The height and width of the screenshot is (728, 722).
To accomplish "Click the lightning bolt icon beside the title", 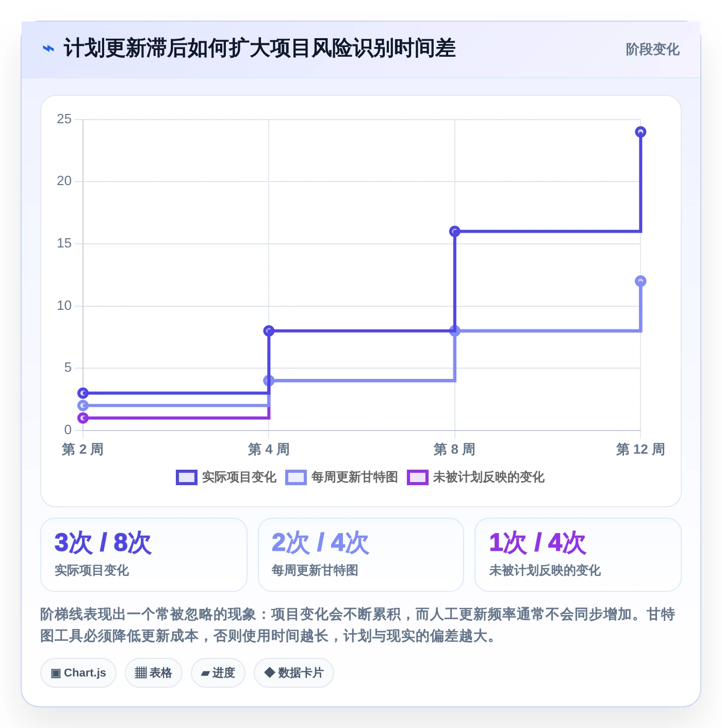I will 48,49.
